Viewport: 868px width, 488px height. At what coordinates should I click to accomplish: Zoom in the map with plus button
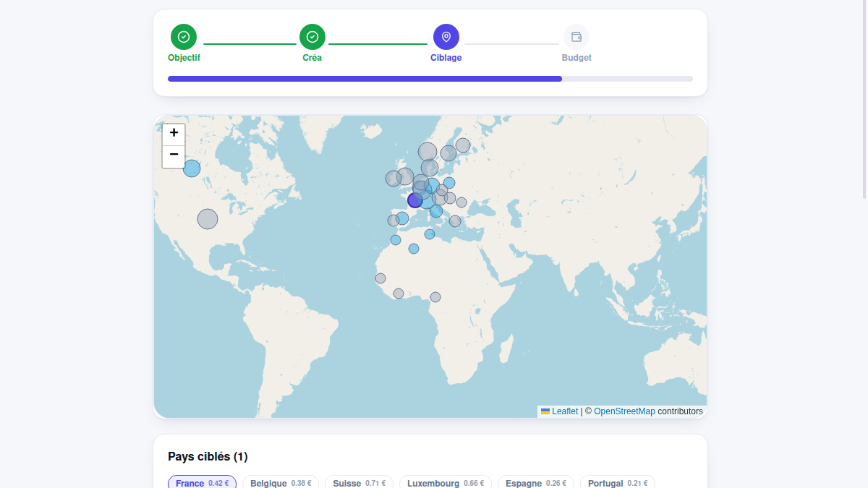(174, 133)
